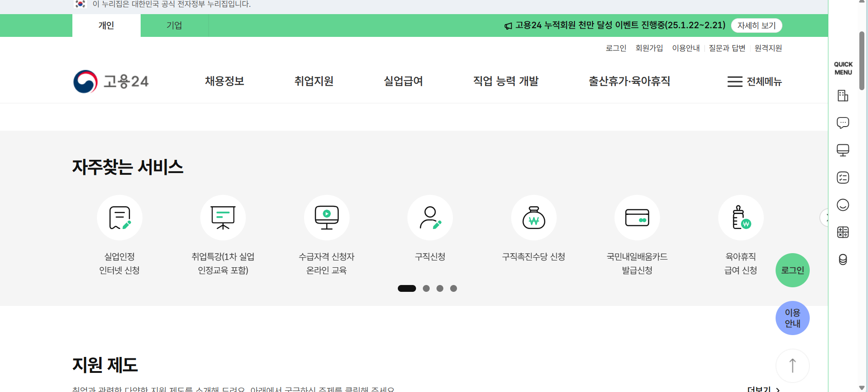This screenshot has width=868, height=392.
Task: Click the next arrow of services carousel
Action: point(824,218)
